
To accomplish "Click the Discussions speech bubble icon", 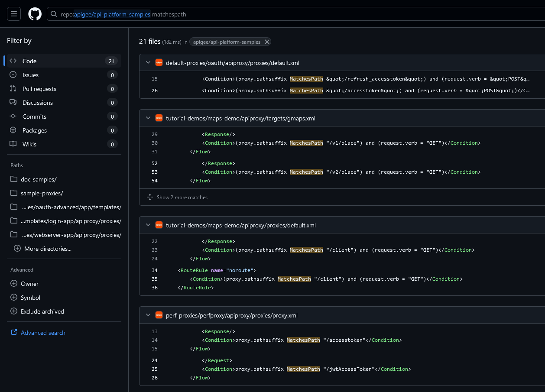I will click(13, 103).
